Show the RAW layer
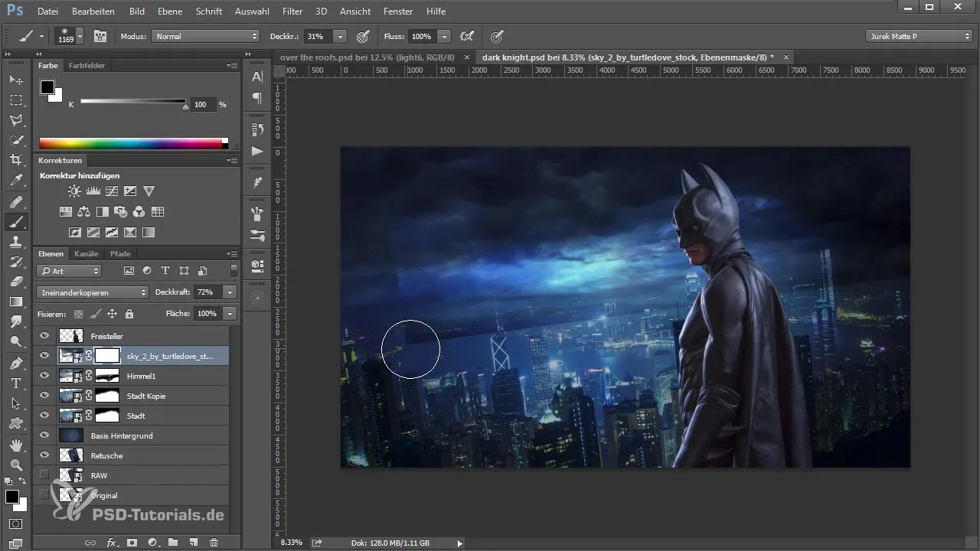 [44, 475]
